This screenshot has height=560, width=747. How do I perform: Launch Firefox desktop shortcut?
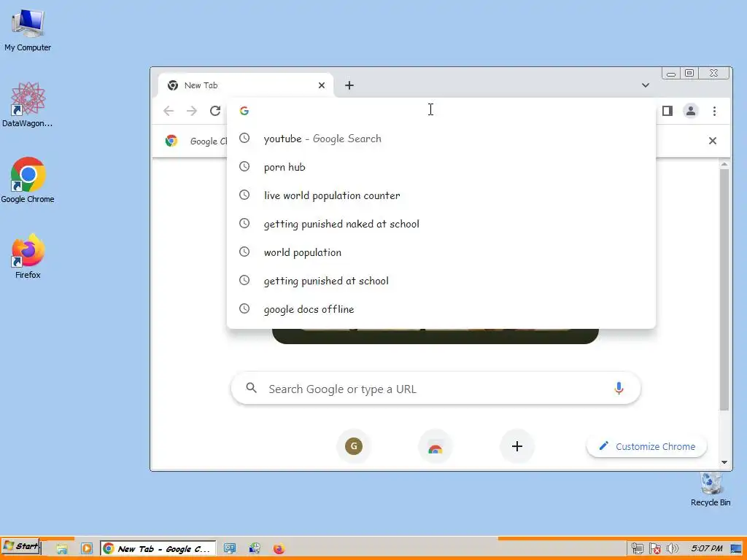pos(28,256)
